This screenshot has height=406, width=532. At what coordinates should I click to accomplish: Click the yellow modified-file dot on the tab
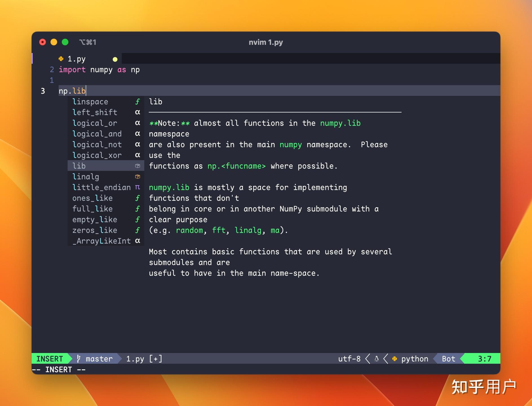point(115,59)
